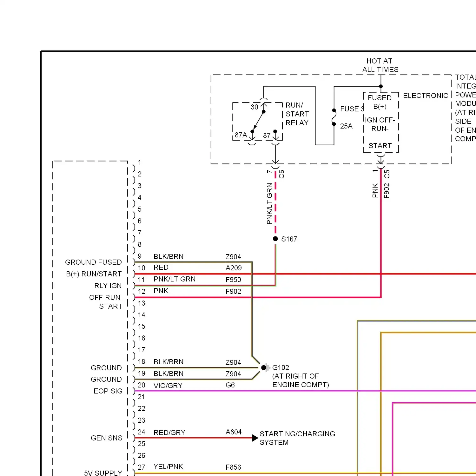Select the vertical F902 label near C5
This screenshot has height=476, width=476.
pos(387,191)
